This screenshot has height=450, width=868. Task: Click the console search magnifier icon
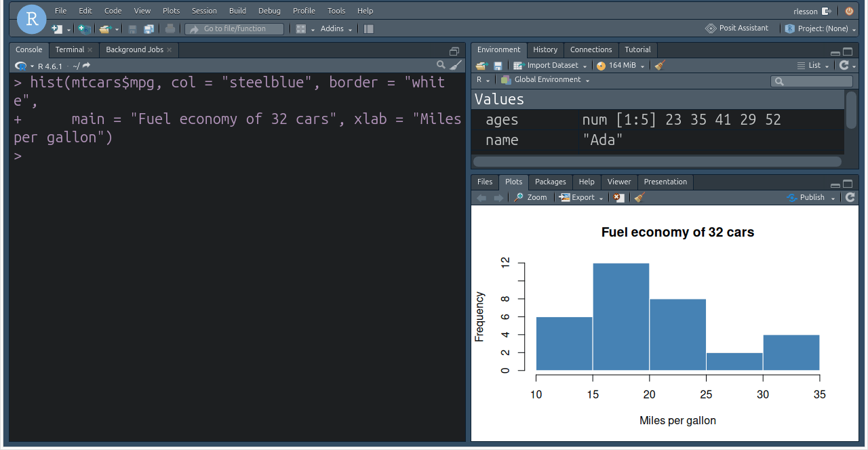click(441, 65)
